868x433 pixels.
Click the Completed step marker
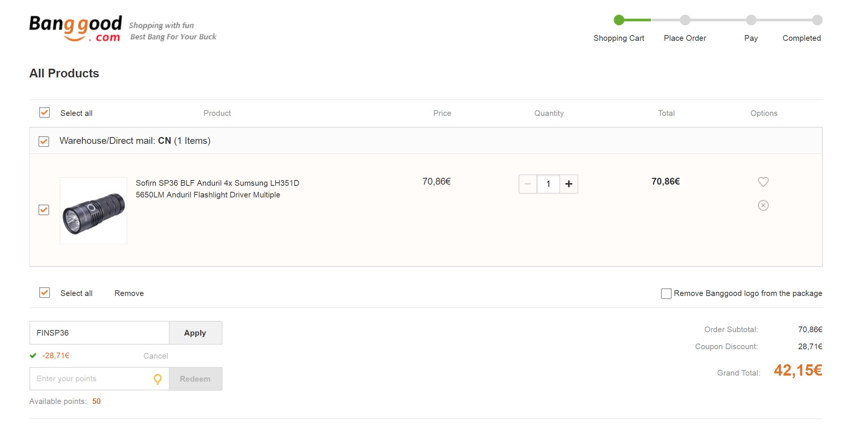(x=817, y=20)
